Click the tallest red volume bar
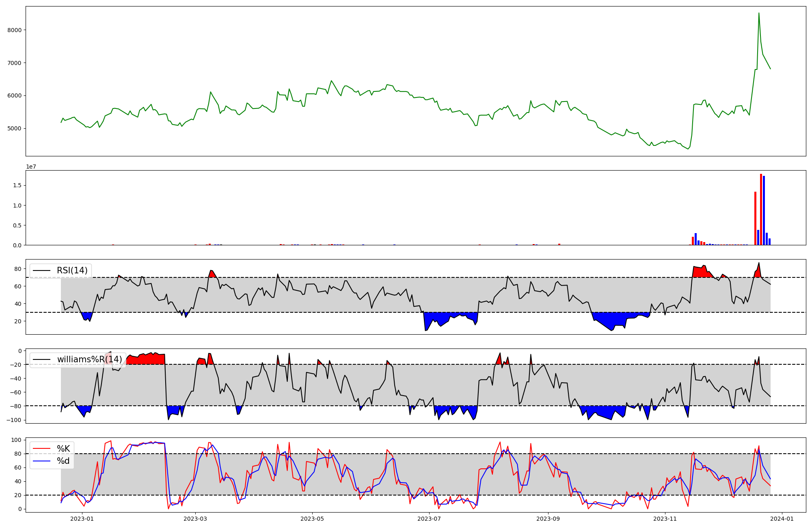Screen dimensions: 812x528 761,209
